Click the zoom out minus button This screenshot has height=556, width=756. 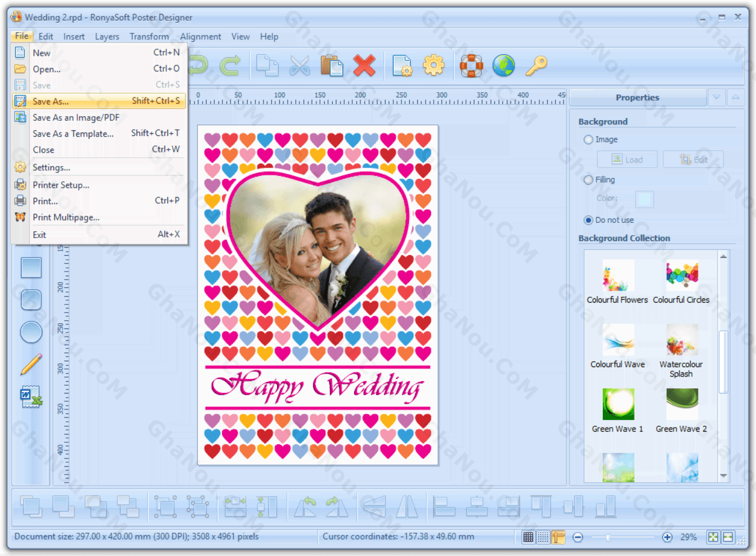(578, 537)
